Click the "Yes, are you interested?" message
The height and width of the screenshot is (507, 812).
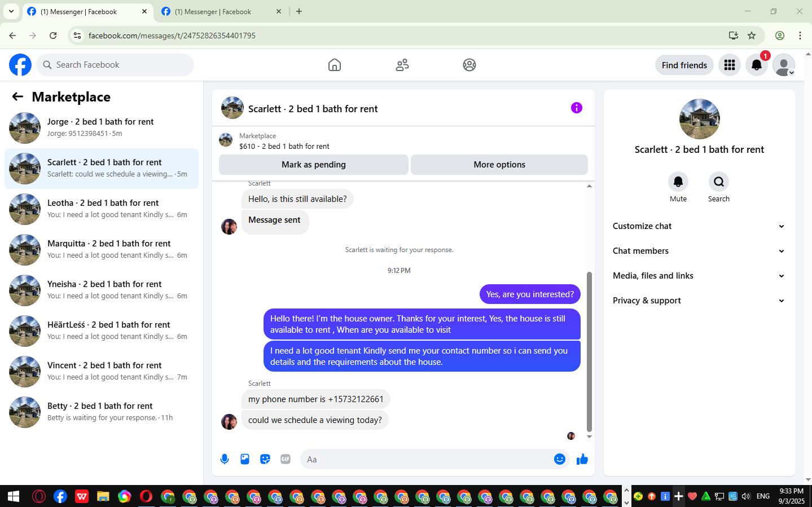coord(530,294)
